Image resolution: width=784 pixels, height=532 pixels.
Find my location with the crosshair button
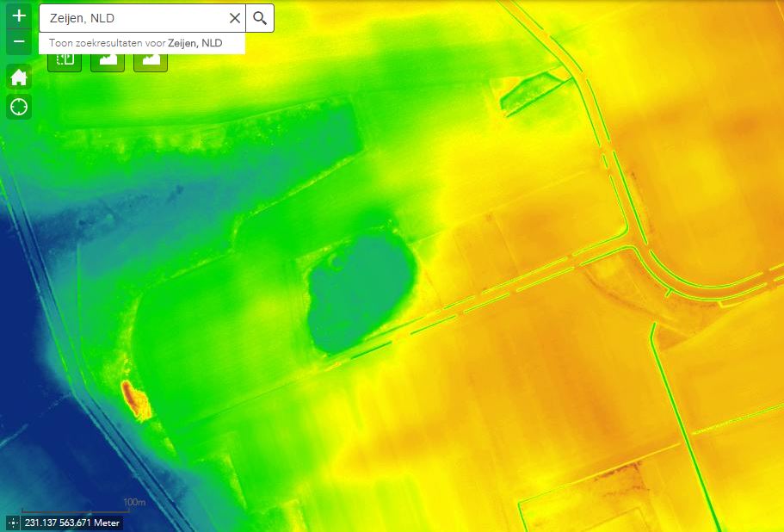19,107
